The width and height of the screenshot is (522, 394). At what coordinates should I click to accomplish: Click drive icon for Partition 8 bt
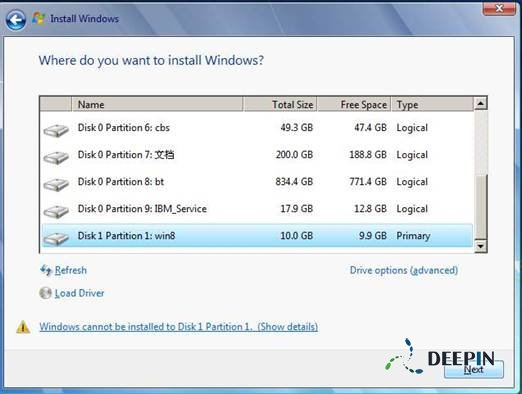tap(56, 184)
